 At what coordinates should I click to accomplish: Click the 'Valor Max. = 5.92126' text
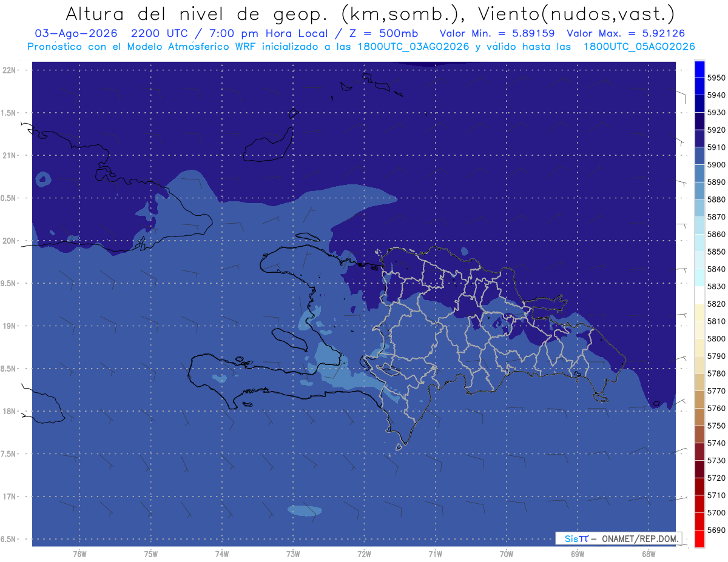tap(626, 33)
